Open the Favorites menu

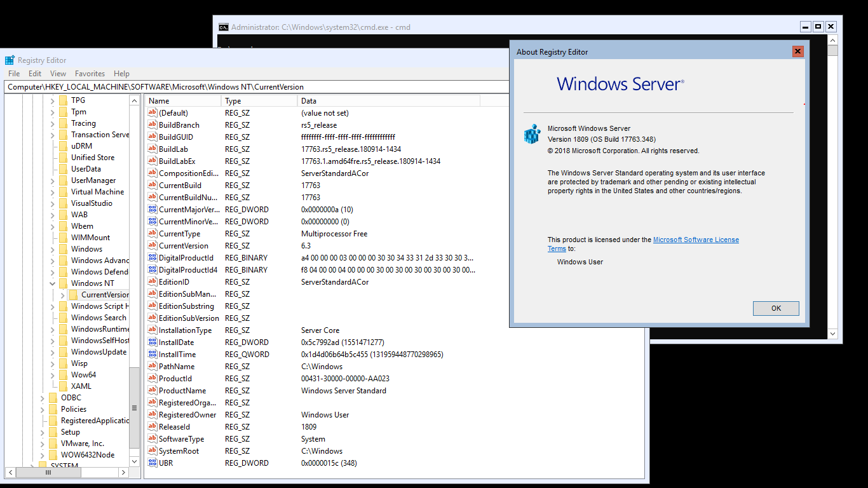pos(90,74)
